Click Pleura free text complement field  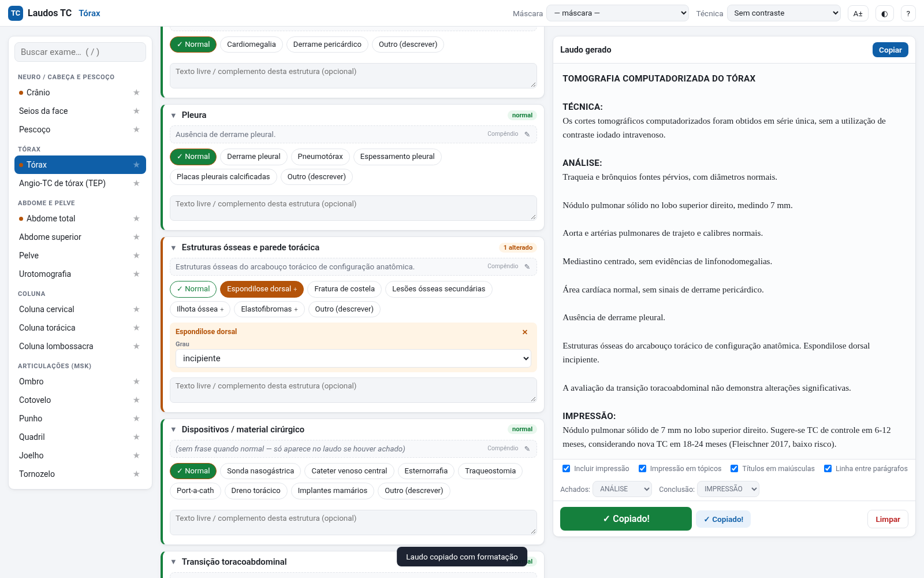point(353,208)
